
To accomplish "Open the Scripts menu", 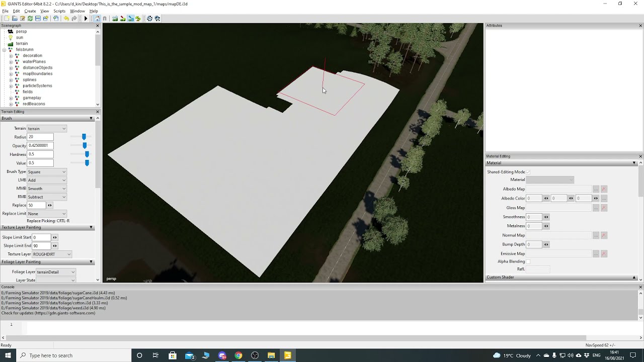I will tap(59, 11).
